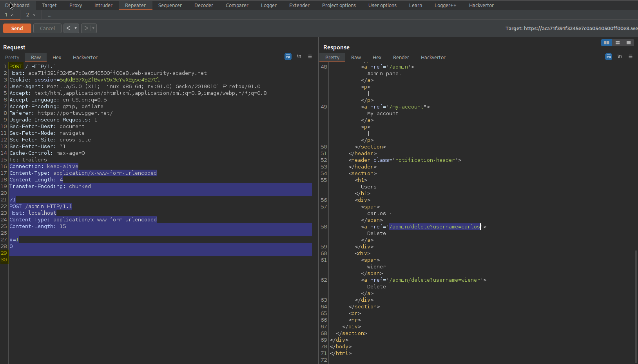Image resolution: width=638 pixels, height=364 pixels.
Task: Click the '/my-account' href in the response
Action: (407, 107)
